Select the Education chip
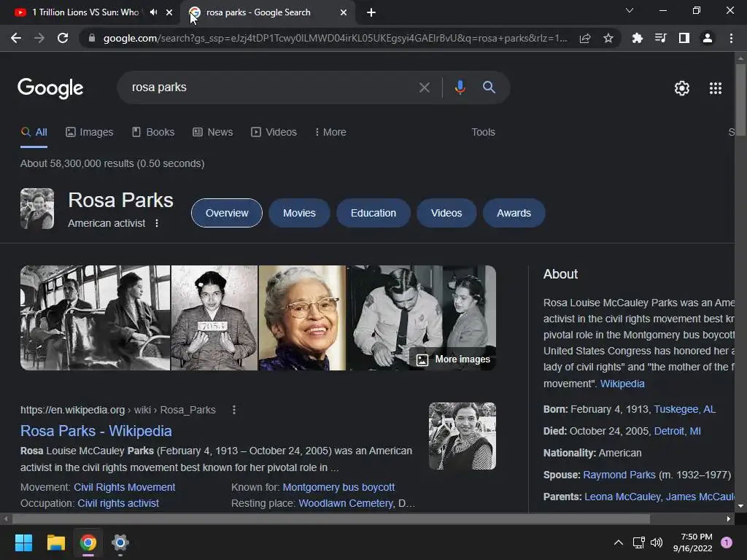 (373, 213)
